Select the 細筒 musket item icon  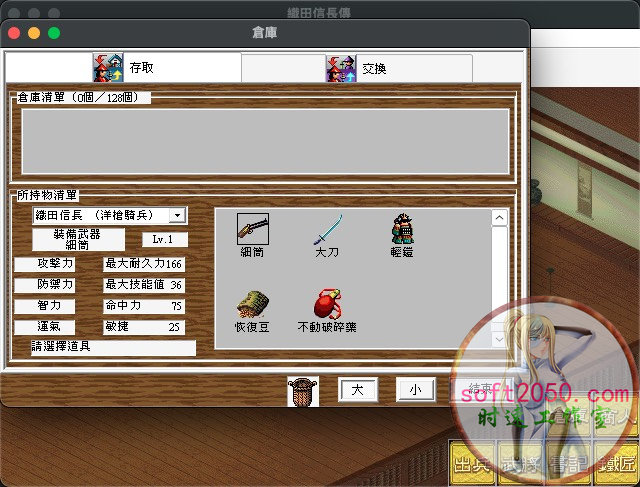click(252, 229)
